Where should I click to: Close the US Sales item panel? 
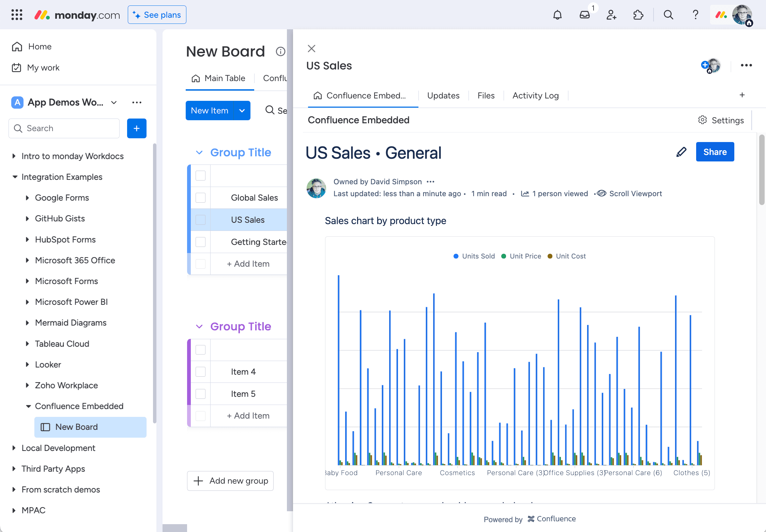[x=311, y=48]
